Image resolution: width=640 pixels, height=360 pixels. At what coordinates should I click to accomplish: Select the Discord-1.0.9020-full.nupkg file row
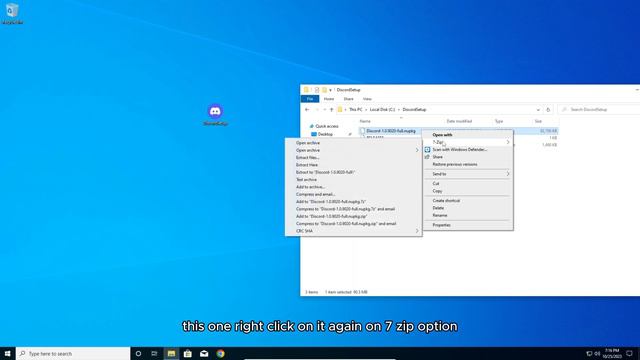(458, 131)
